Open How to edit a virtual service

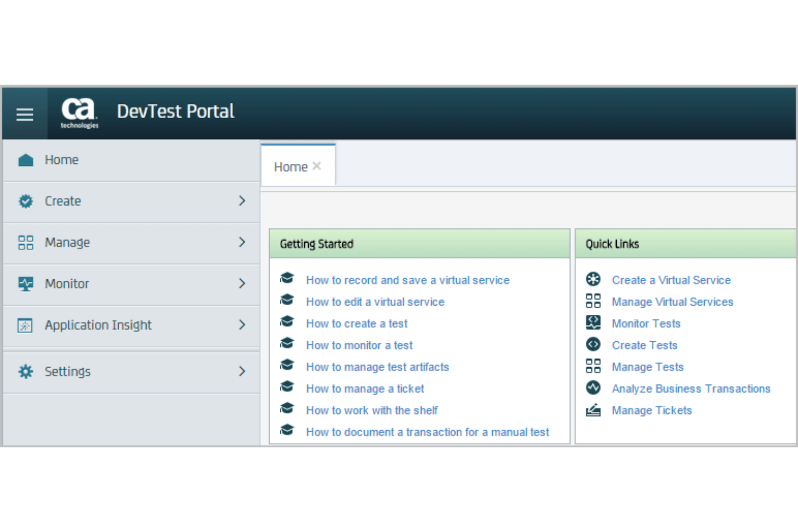tap(375, 302)
